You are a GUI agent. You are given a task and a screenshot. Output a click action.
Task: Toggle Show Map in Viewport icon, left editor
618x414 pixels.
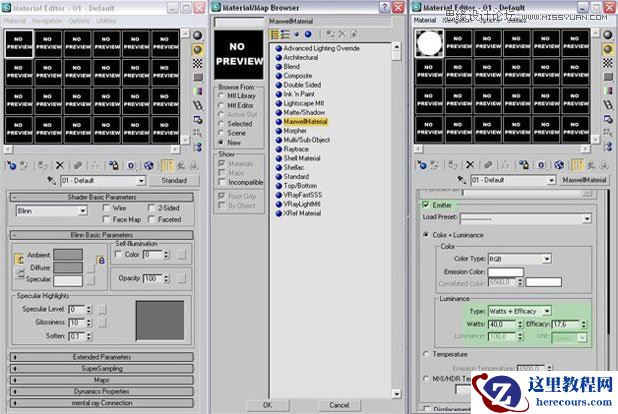pyautogui.click(x=149, y=166)
